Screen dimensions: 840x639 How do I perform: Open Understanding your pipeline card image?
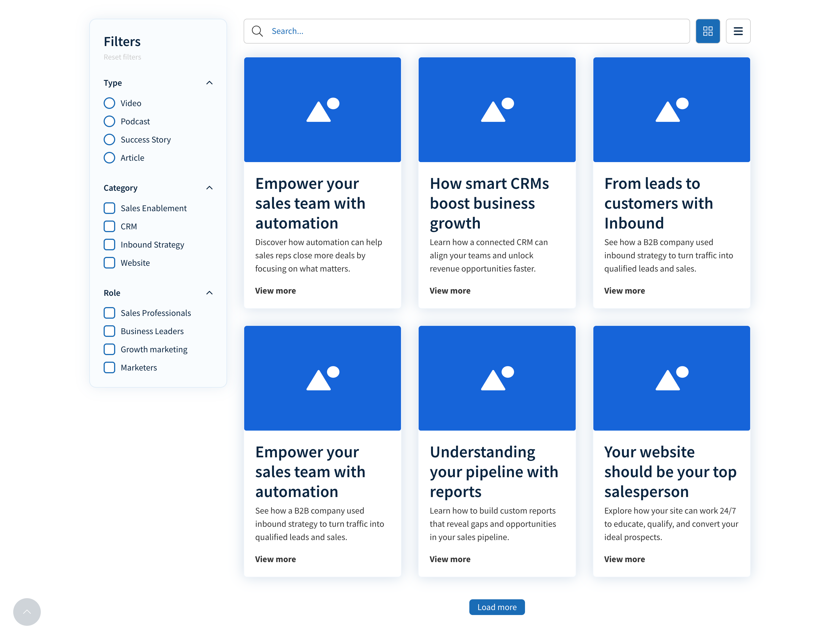(497, 378)
